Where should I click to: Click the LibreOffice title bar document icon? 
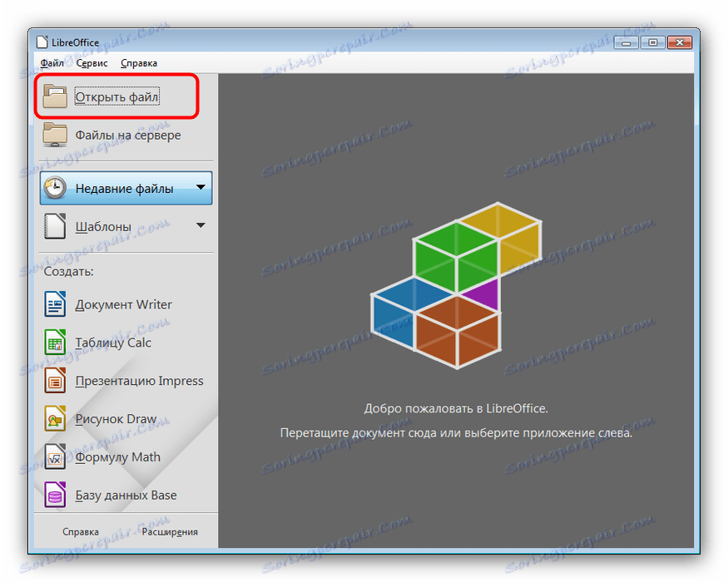click(x=42, y=42)
